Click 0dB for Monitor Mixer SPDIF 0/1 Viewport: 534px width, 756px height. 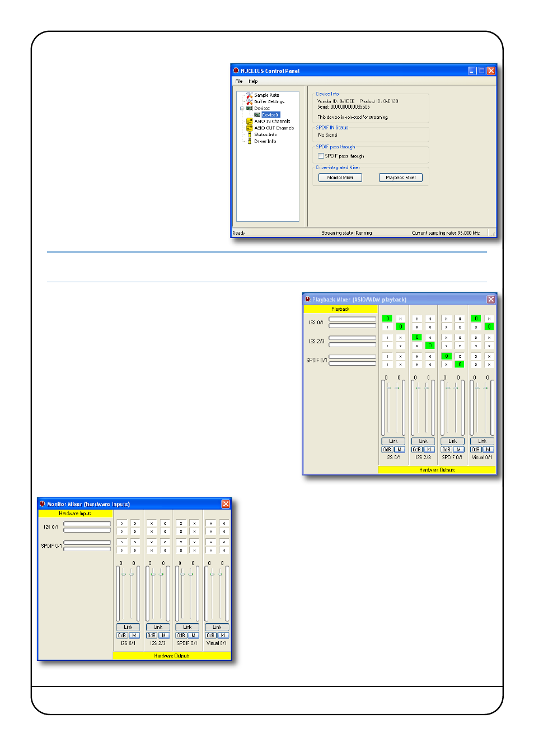click(181, 636)
